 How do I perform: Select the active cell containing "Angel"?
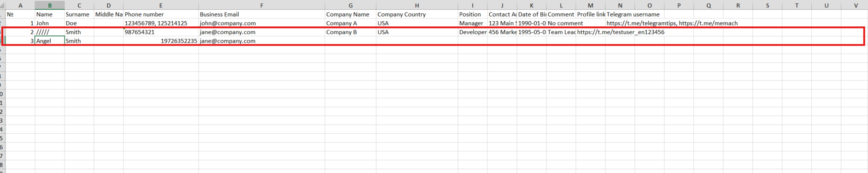click(x=50, y=41)
